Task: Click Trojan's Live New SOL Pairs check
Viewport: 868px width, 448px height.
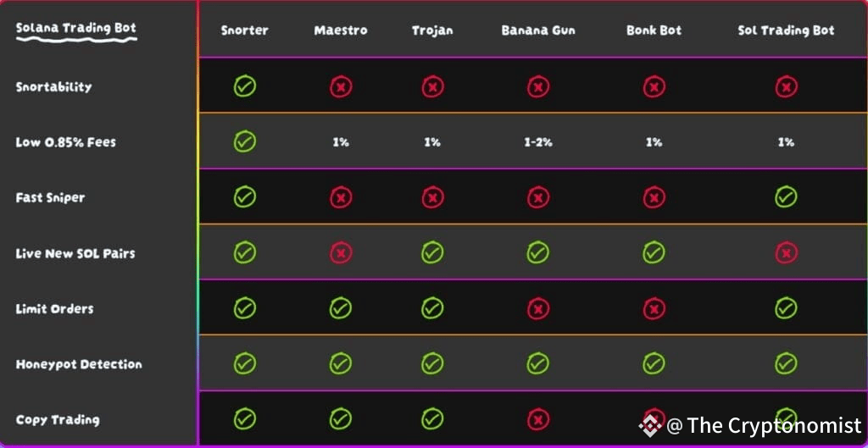Action: pyautogui.click(x=432, y=252)
